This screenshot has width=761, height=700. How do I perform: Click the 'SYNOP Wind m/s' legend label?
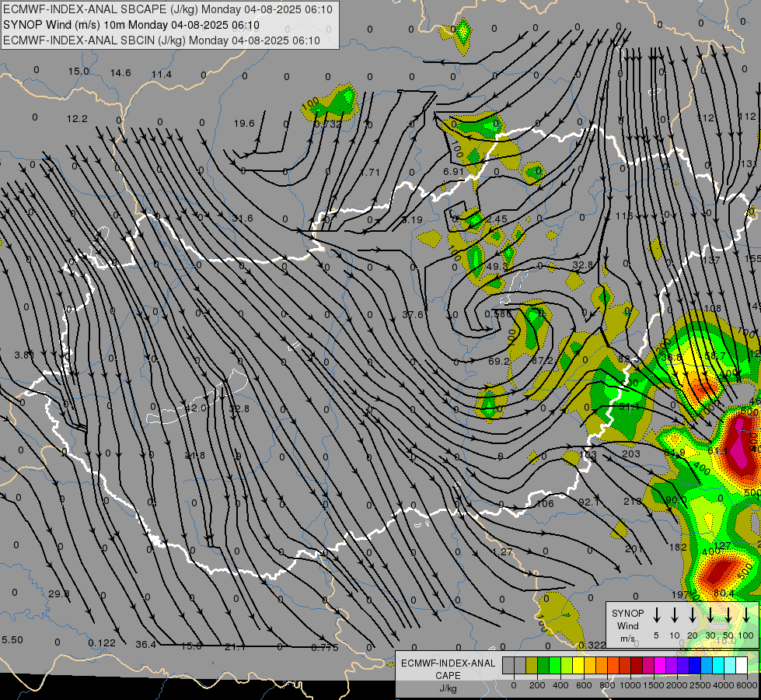(627, 625)
